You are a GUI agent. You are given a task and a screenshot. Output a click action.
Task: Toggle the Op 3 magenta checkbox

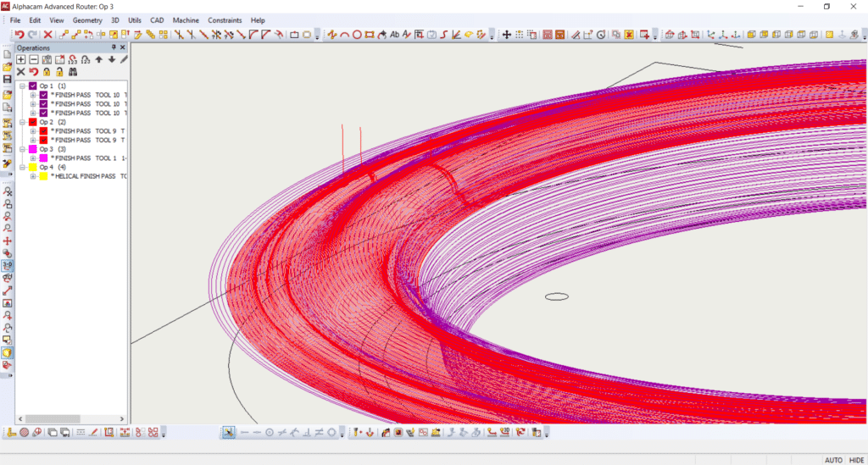click(33, 149)
